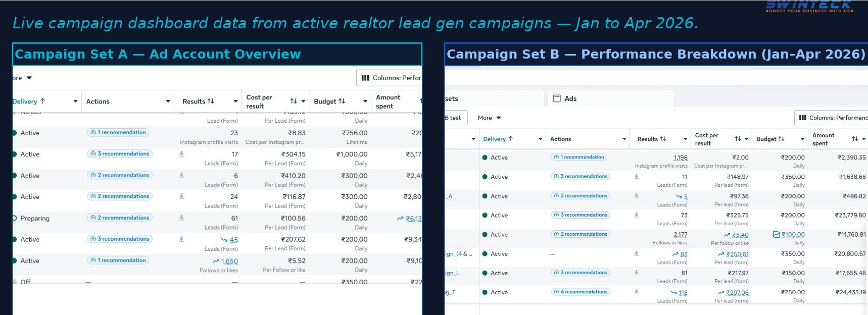Open the 1,198 results link in Set B

[x=681, y=157]
